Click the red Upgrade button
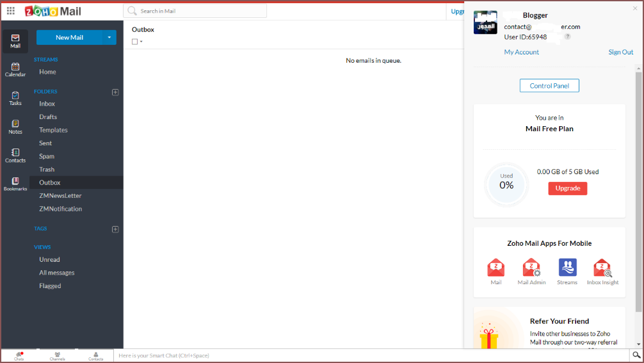Viewport: 644px width, 363px height. pyautogui.click(x=567, y=188)
